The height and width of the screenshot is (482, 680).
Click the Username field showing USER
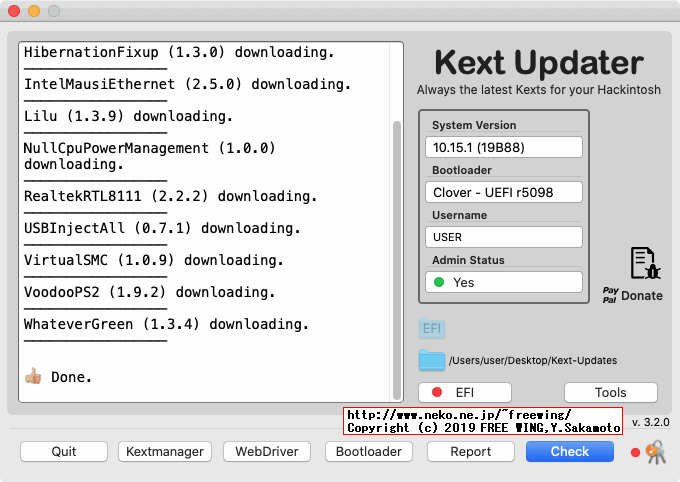[x=504, y=237]
